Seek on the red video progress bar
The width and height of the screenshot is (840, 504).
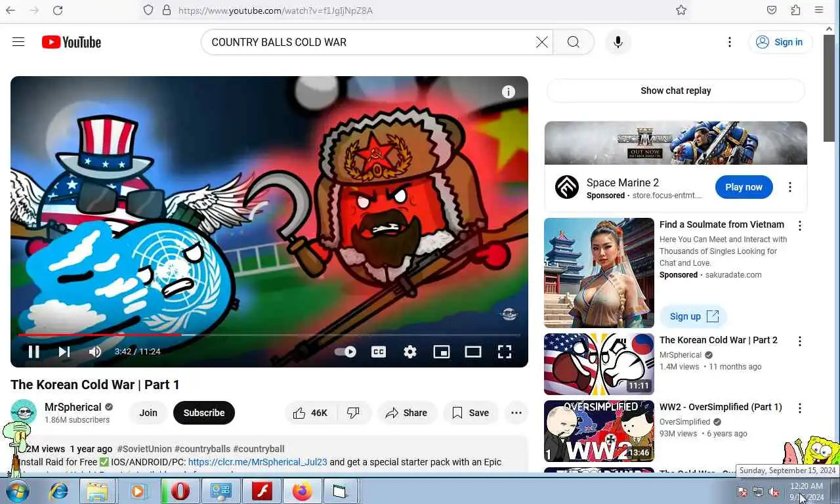(x=269, y=335)
